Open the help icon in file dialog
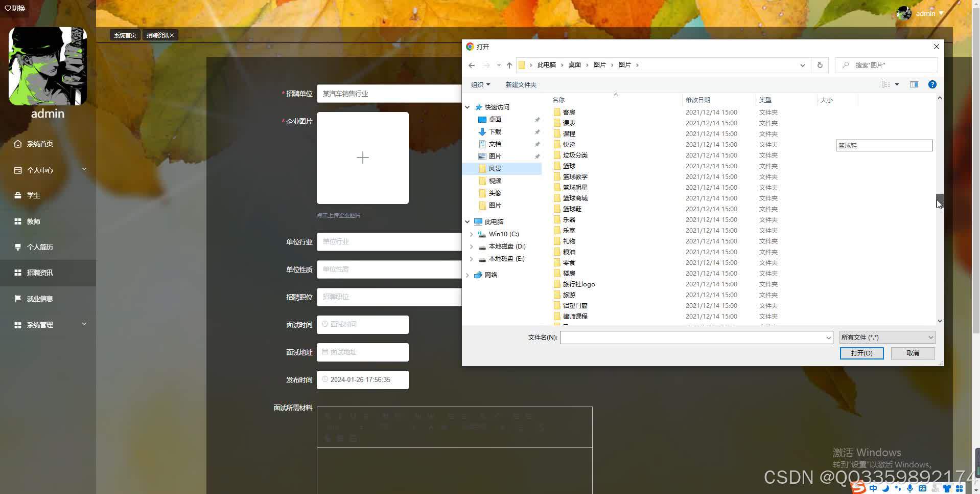The width and height of the screenshot is (980, 494). (932, 84)
